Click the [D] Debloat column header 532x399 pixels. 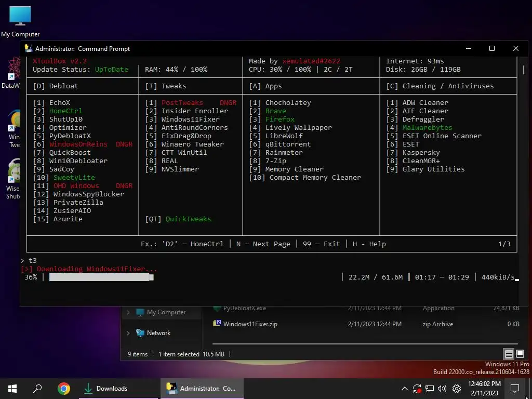click(56, 86)
